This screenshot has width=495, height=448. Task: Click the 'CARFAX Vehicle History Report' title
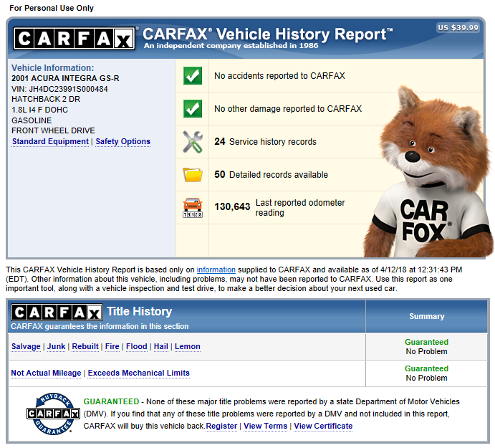click(268, 34)
